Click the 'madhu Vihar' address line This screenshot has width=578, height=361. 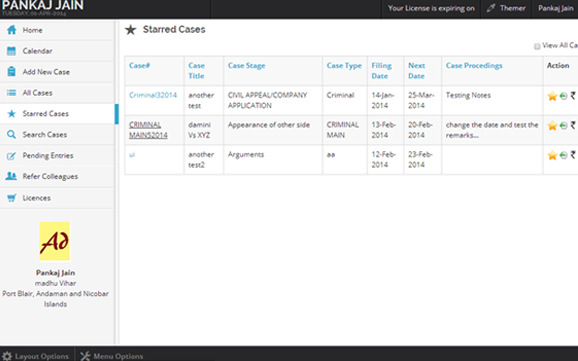coord(55,283)
